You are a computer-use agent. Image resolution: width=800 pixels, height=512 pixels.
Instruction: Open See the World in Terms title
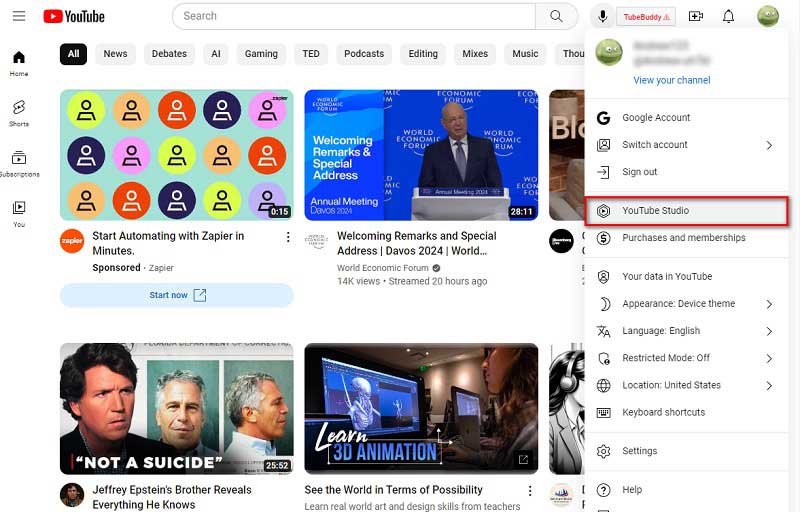point(393,490)
